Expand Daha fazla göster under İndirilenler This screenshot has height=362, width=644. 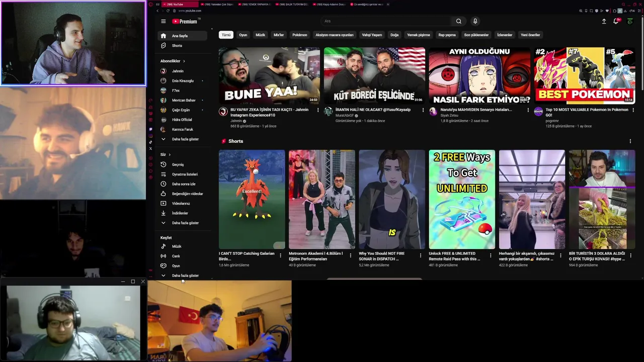[x=183, y=223]
